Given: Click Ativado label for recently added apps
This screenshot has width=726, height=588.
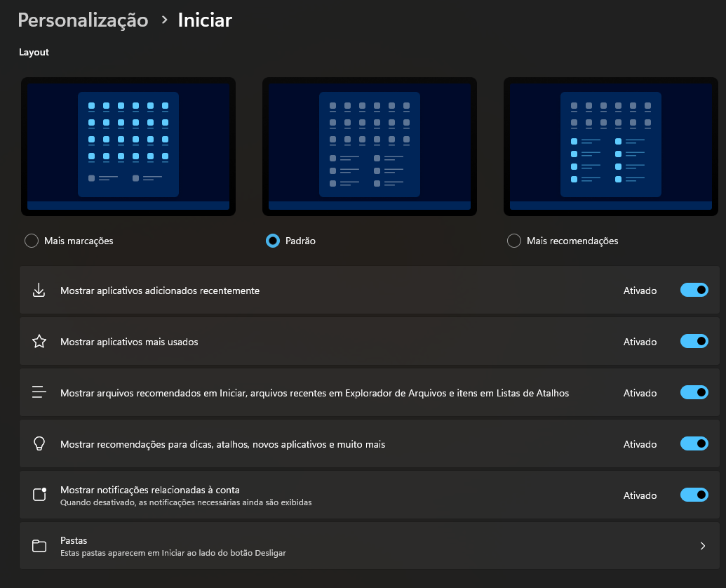Looking at the screenshot, I should coord(640,290).
